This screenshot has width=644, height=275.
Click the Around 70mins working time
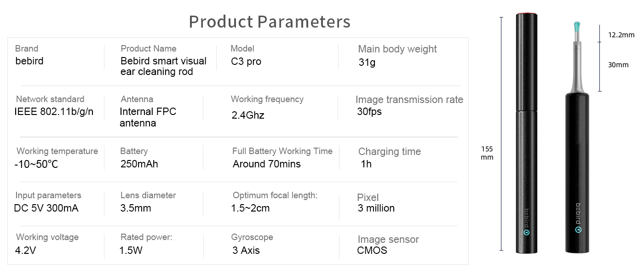tap(267, 164)
